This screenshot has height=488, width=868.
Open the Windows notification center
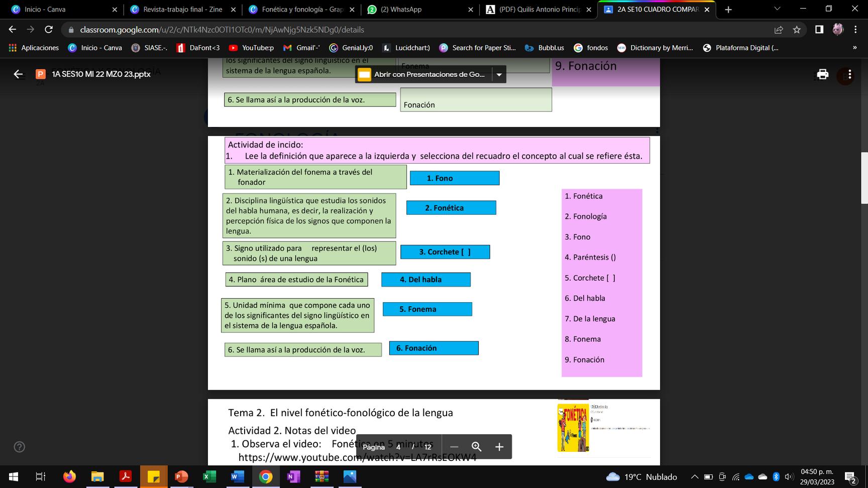pyautogui.click(x=850, y=477)
